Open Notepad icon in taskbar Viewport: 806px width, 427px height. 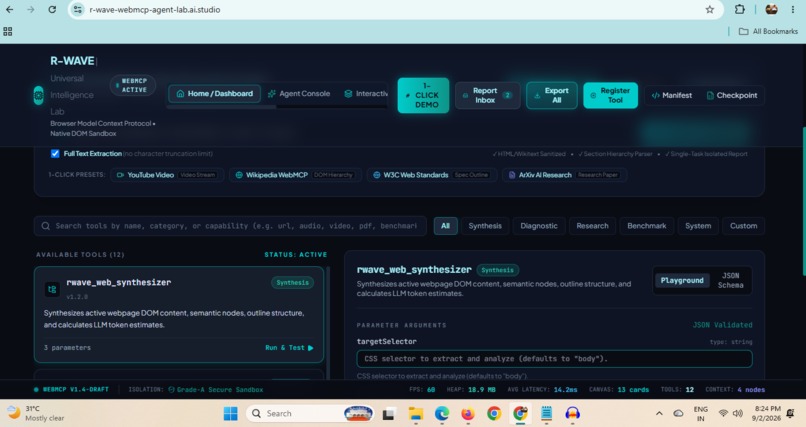coord(546,413)
